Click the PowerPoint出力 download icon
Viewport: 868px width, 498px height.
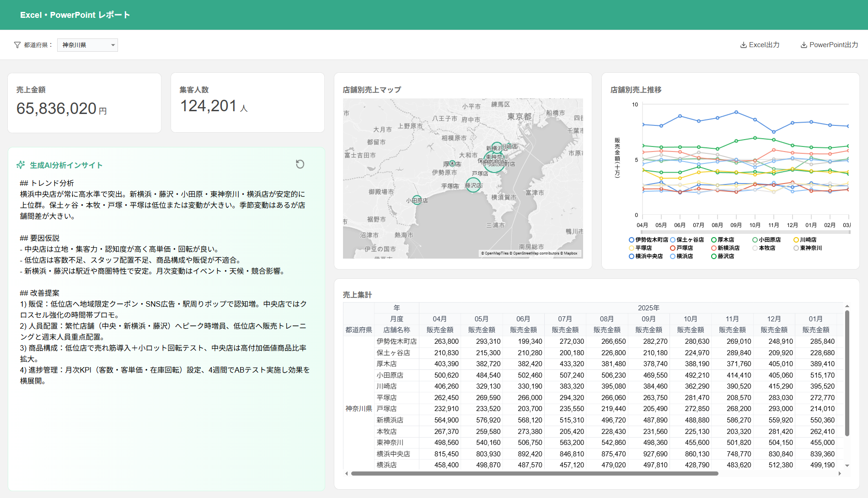click(804, 45)
